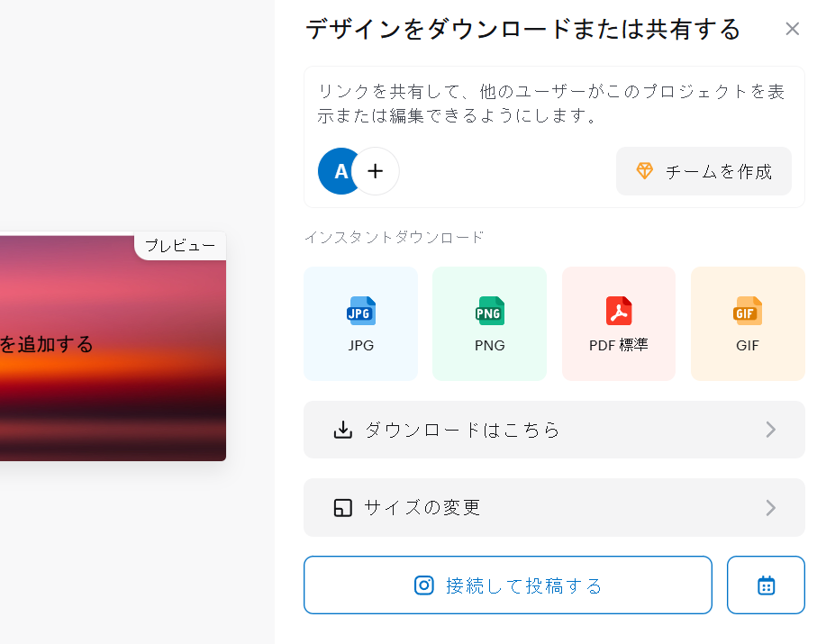This screenshot has width=817, height=644.
Task: Open the ダウンロードはこちら row
Action: 554,430
